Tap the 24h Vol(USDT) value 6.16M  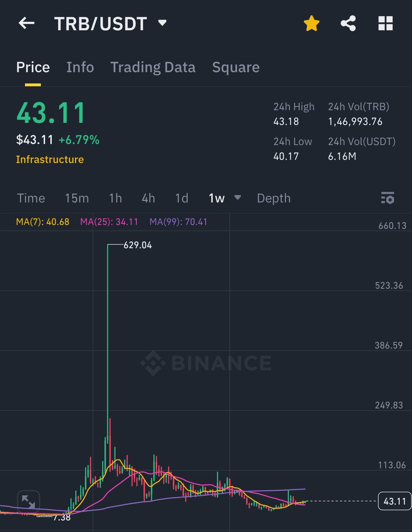[342, 156]
